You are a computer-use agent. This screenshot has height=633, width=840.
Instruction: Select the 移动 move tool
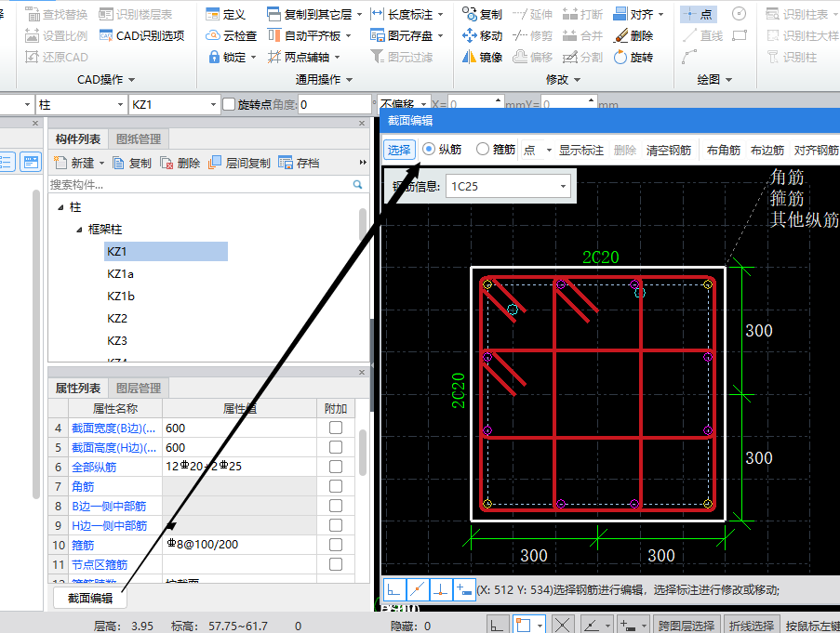(x=482, y=36)
